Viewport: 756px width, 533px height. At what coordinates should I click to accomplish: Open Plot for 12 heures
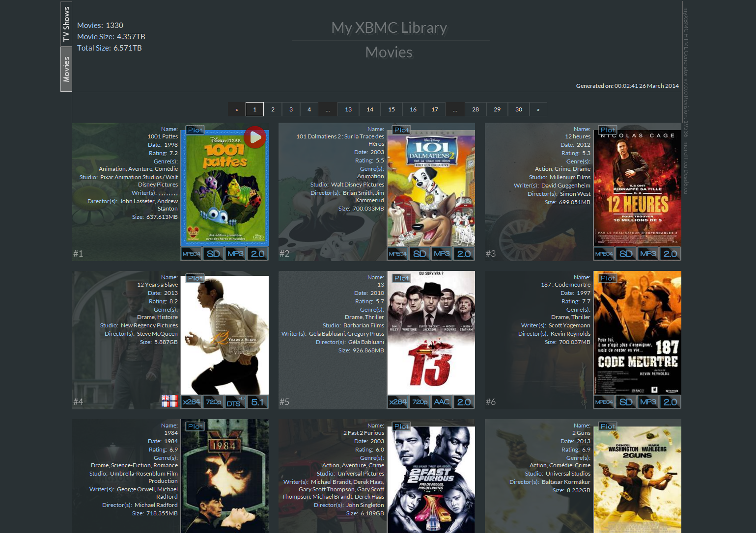(x=608, y=130)
